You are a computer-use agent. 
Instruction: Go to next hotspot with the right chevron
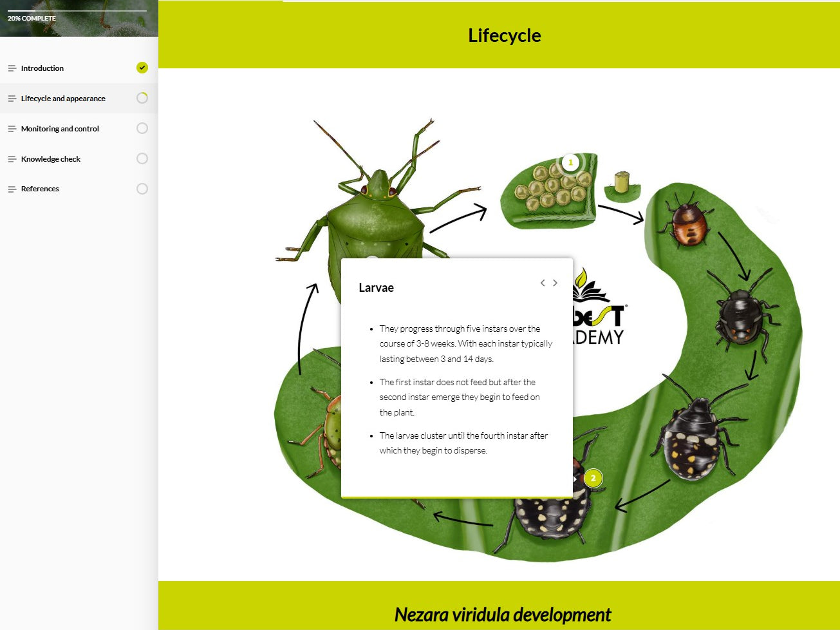[555, 283]
